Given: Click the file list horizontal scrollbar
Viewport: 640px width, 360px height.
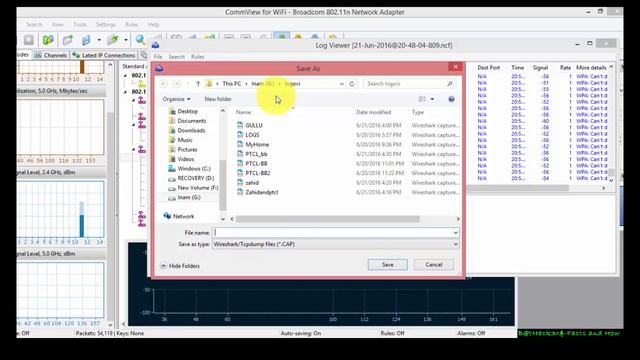Looking at the screenshot, I should coord(328,219).
